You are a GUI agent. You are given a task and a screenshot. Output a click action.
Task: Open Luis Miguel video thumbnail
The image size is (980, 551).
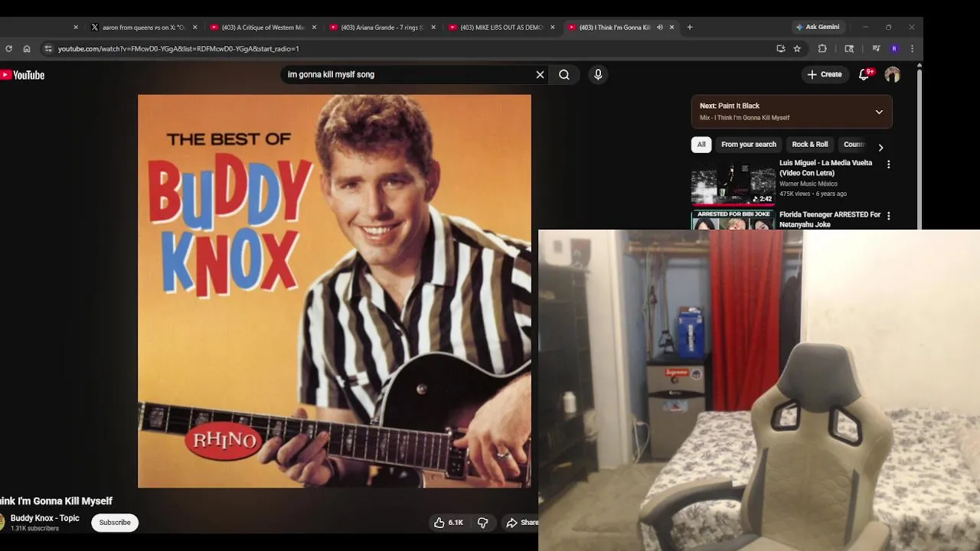733,184
